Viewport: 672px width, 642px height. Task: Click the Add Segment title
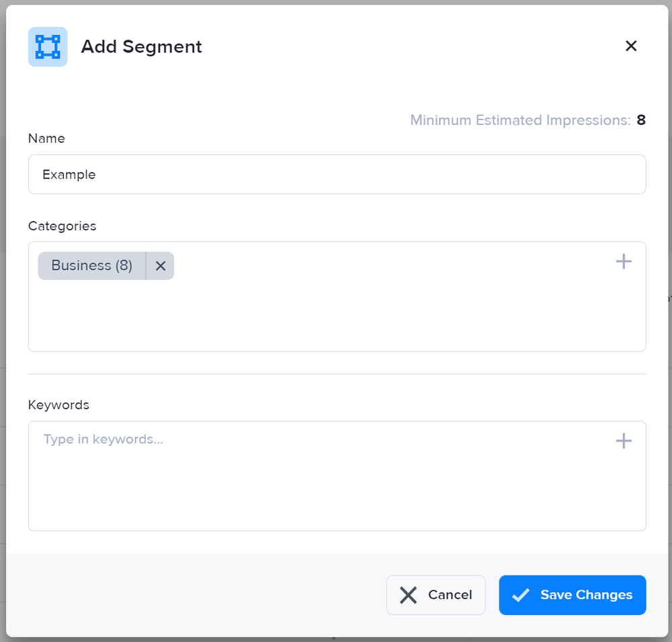tap(141, 47)
